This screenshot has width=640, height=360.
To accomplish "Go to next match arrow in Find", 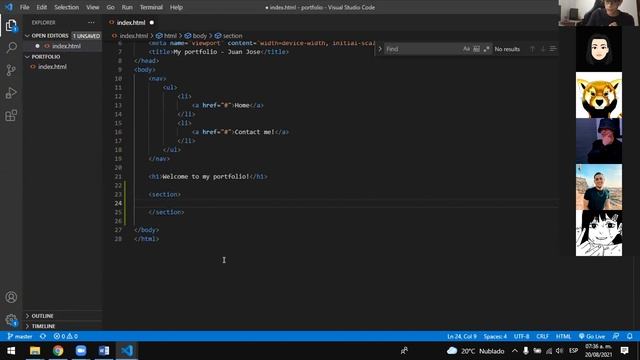I will [543, 49].
